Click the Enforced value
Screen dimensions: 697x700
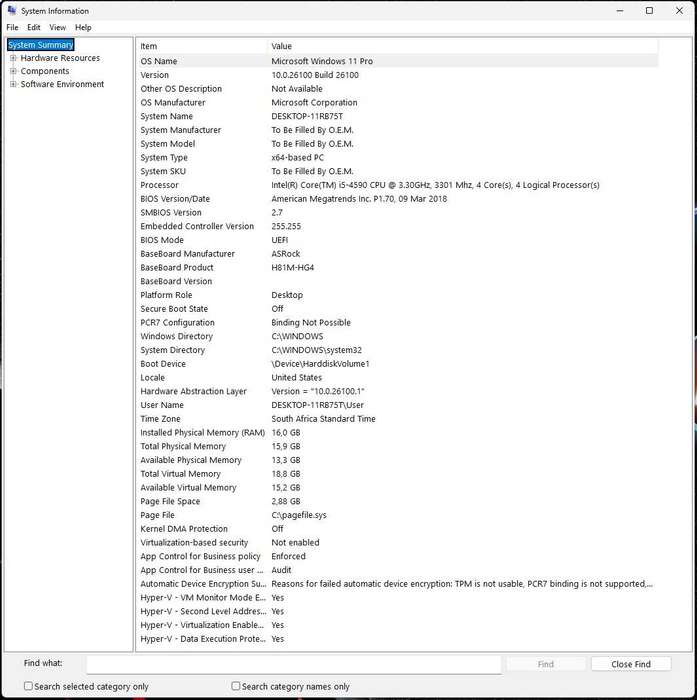coord(288,556)
